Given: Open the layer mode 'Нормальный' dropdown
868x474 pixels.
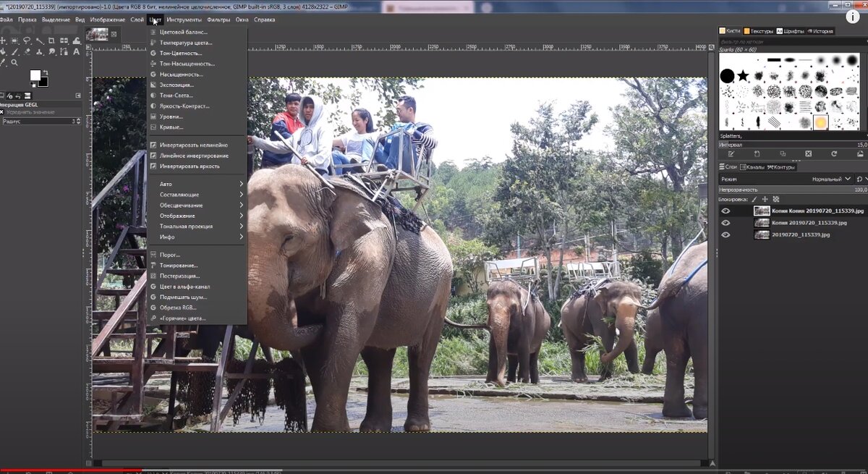Looking at the screenshot, I should click(831, 179).
